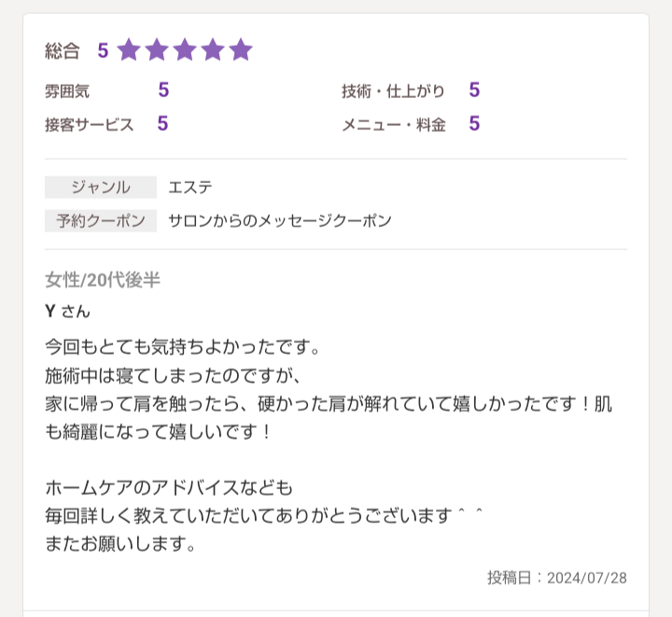
Task: Click the review line ending またお願いします
Action: 120,544
